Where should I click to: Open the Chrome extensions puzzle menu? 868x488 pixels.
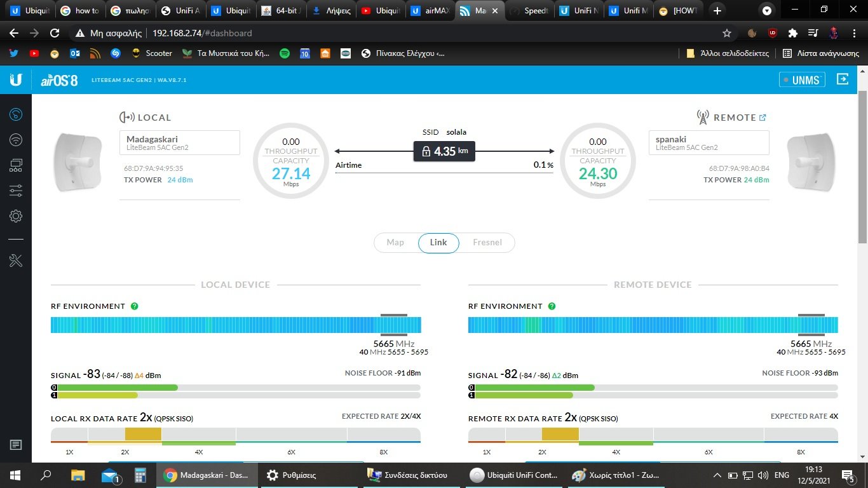793,33
